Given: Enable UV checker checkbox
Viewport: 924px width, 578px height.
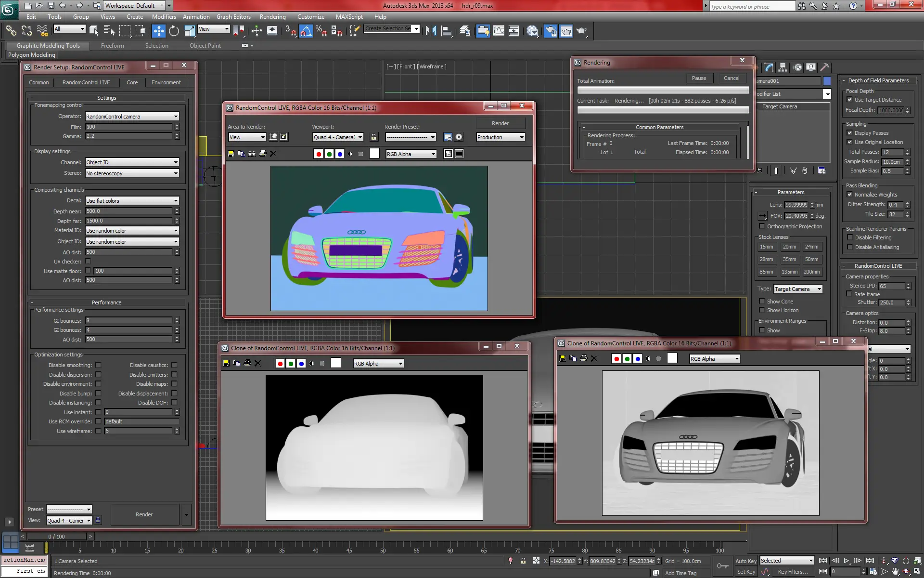Looking at the screenshot, I should point(88,262).
